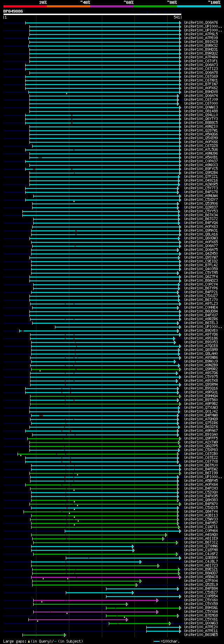Select the UniRef100_Q2R837 entry
This screenshot has height=644, width=224.
click(x=201, y=208)
